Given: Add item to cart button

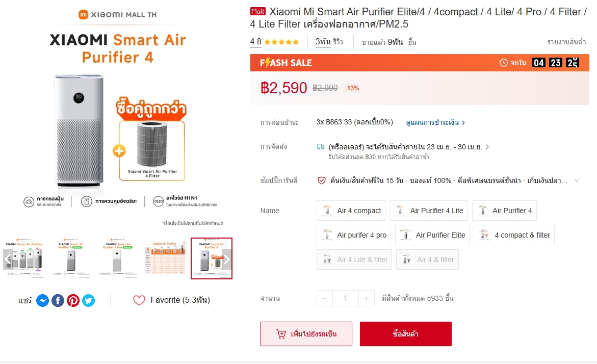Looking at the screenshot, I should coord(306,334).
